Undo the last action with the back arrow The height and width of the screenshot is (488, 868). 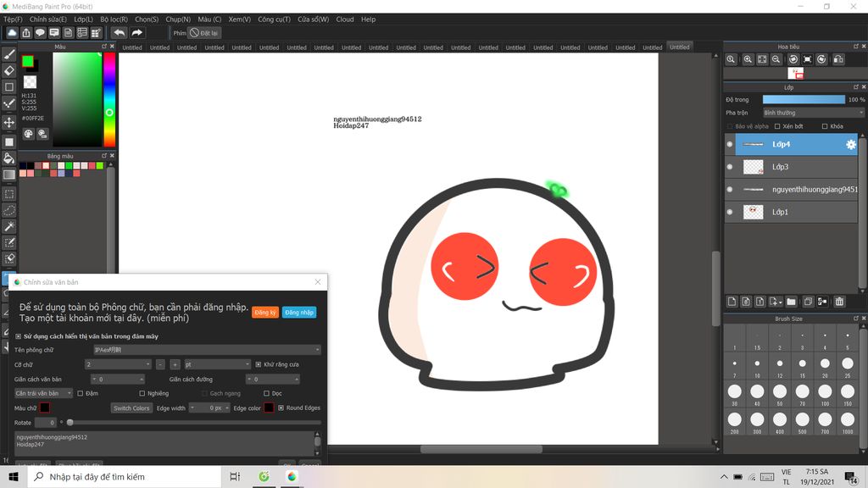coord(119,33)
